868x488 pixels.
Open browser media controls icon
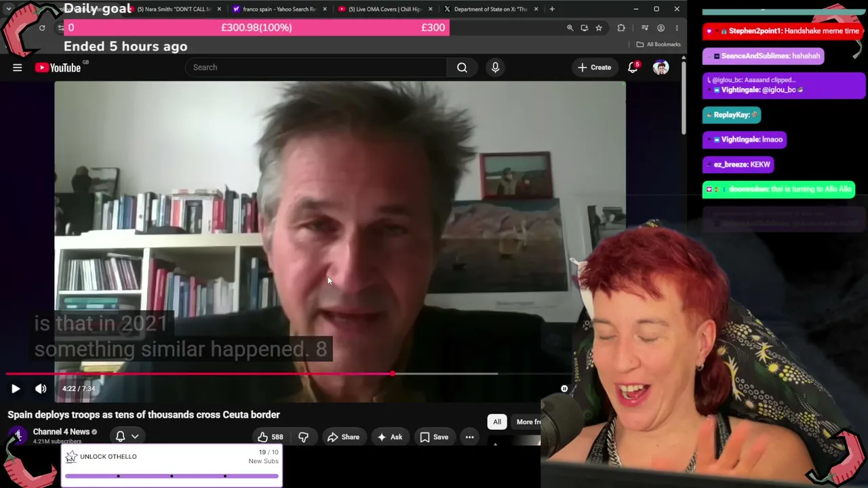[645, 28]
